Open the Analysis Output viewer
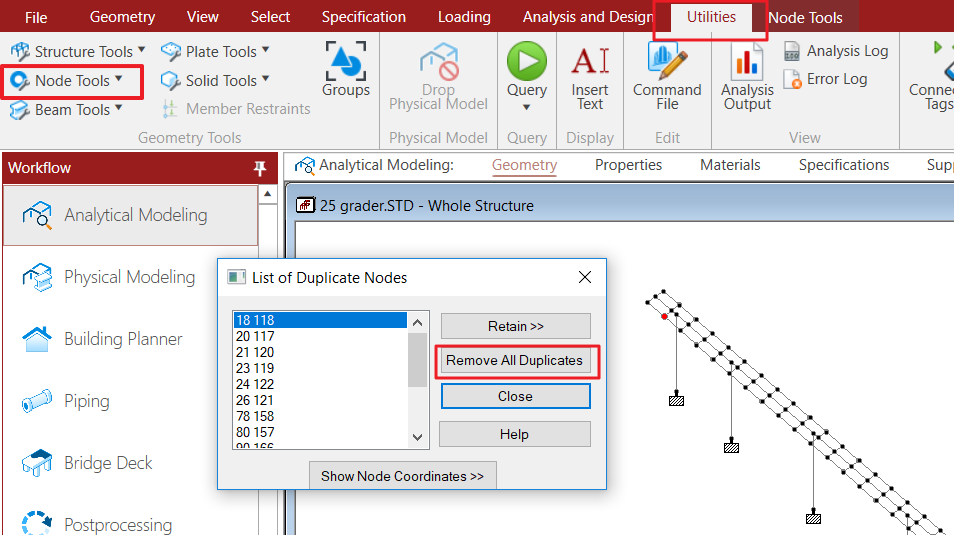Image resolution: width=954 pixels, height=535 pixels. click(747, 77)
